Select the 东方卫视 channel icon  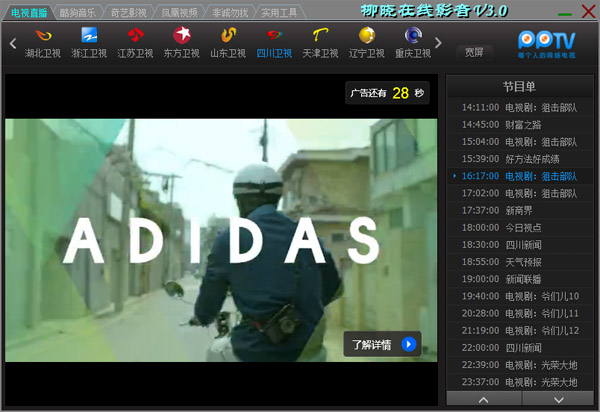tap(182, 36)
